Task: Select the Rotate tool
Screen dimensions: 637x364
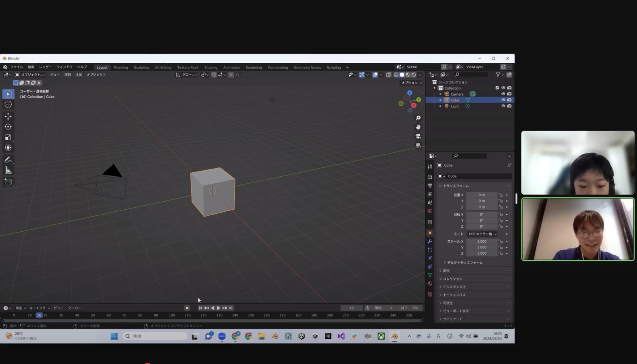Action: pos(8,127)
